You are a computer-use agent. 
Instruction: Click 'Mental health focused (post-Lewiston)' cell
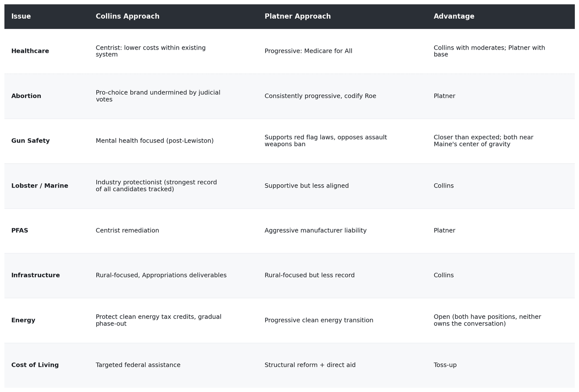pos(155,141)
